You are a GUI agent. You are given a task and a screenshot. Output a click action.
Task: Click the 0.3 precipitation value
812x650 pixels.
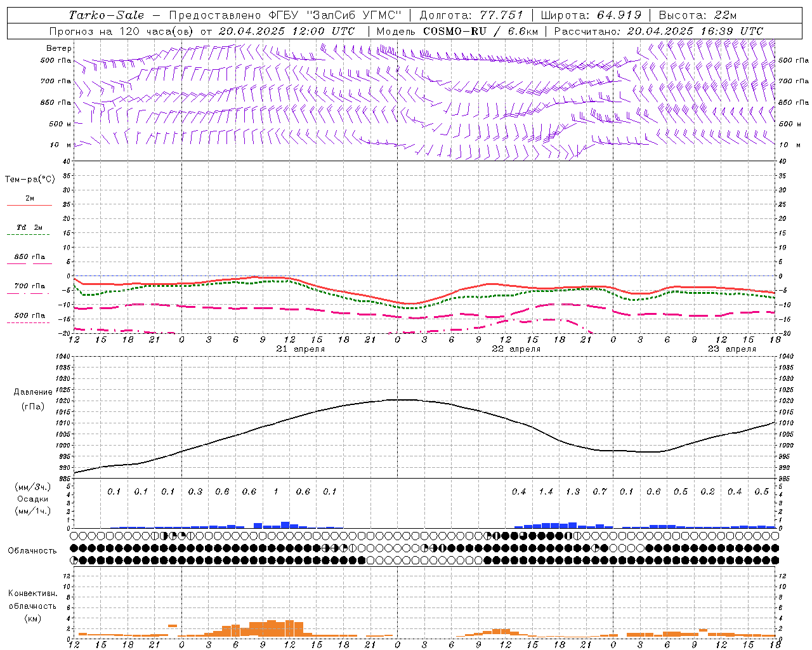195,492
